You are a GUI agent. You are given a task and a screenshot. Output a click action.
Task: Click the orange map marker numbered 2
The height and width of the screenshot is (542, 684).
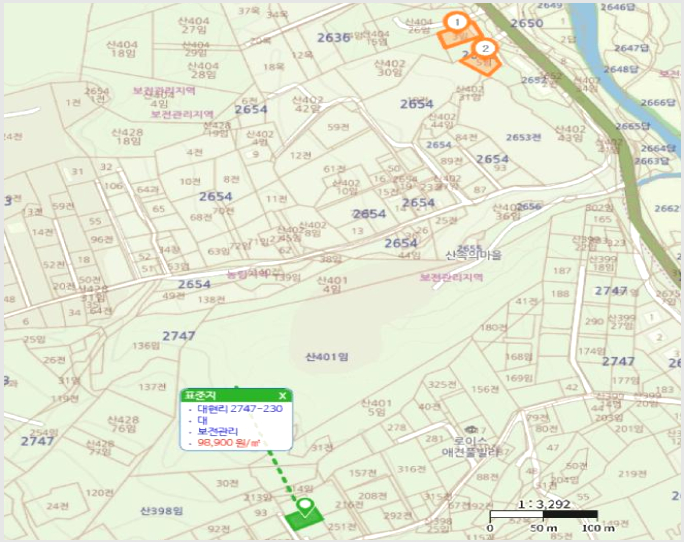click(485, 48)
